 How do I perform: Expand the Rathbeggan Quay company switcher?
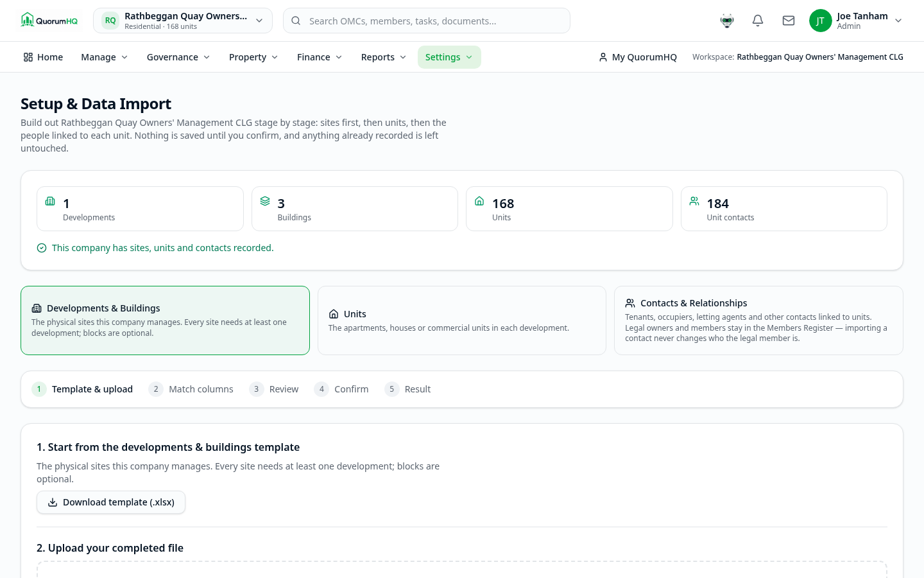tap(183, 21)
